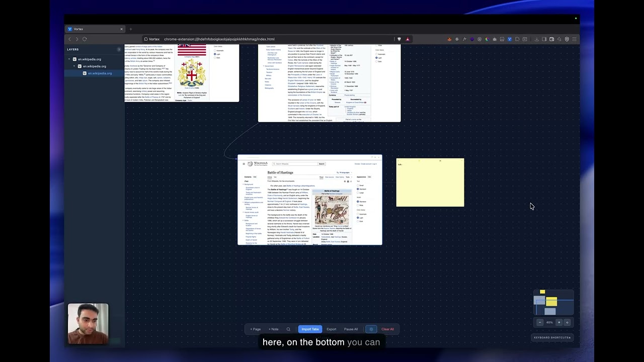644x362 pixels.
Task: Click the Import Tabs button
Action: [310, 329]
